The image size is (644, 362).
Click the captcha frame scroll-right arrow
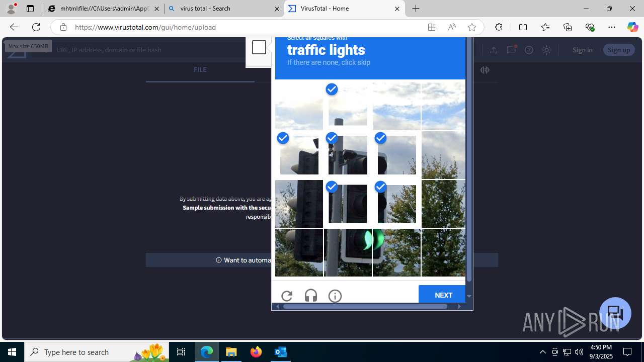459,306
